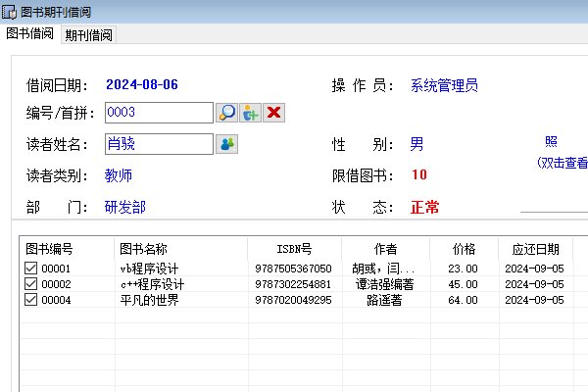The width and height of the screenshot is (588, 392).
Task: Click the 图书名称 column header
Action: pos(180,249)
